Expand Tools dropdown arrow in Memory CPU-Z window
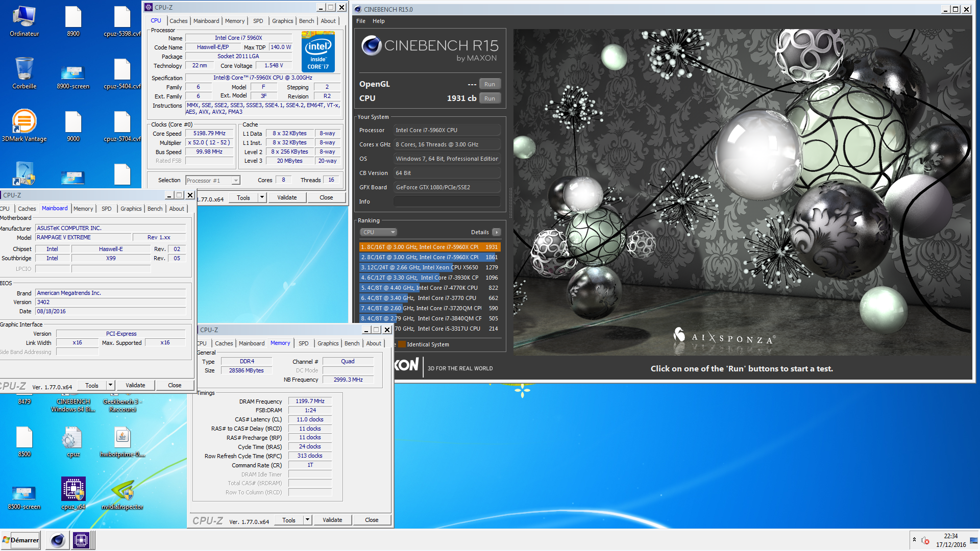 pos(307,520)
